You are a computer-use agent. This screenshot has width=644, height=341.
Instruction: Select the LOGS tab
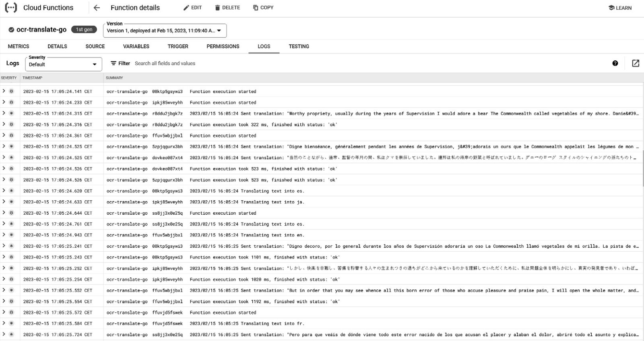(264, 46)
